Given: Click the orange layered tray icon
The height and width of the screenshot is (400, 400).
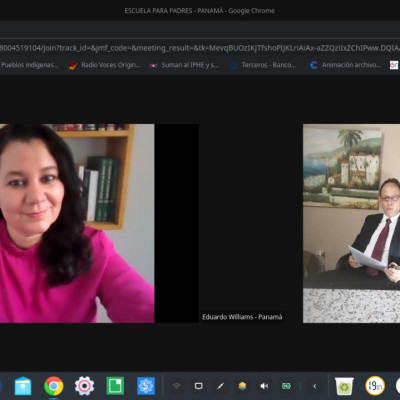Looking at the screenshot, I should pyautogui.click(x=242, y=386).
